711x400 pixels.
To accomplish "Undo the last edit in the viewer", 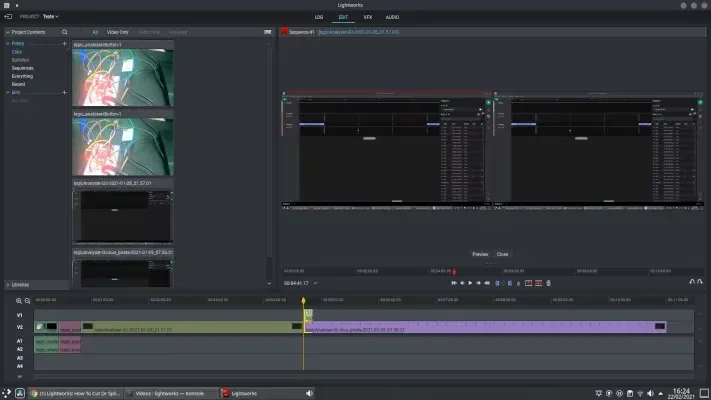I will [692, 282].
